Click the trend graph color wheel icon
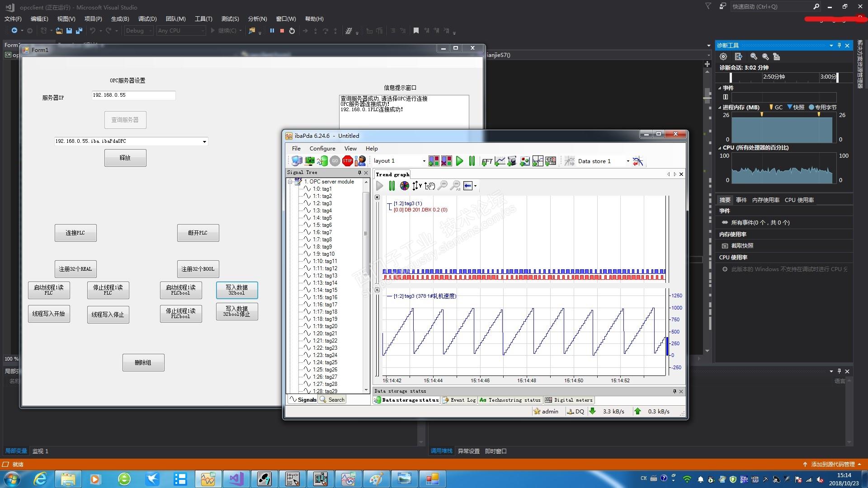 tap(405, 186)
